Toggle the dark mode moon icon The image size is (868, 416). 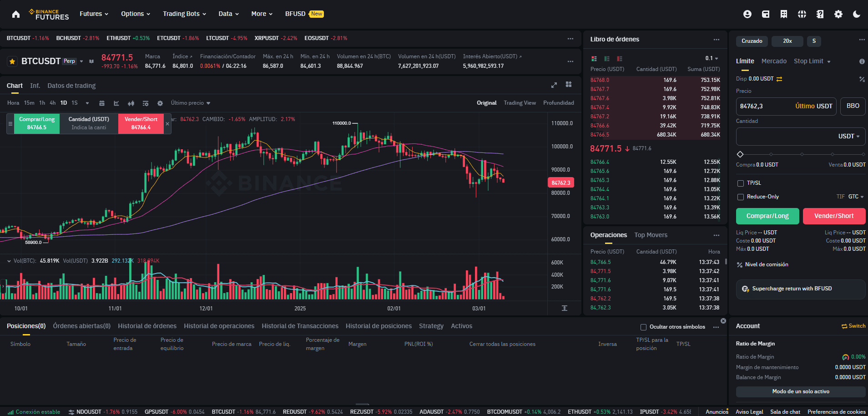(x=857, y=14)
